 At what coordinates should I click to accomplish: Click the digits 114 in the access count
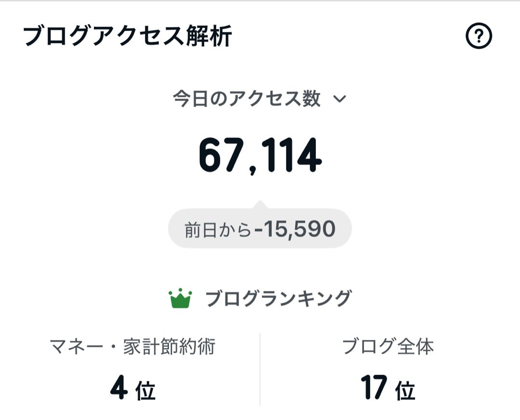[x=294, y=156]
